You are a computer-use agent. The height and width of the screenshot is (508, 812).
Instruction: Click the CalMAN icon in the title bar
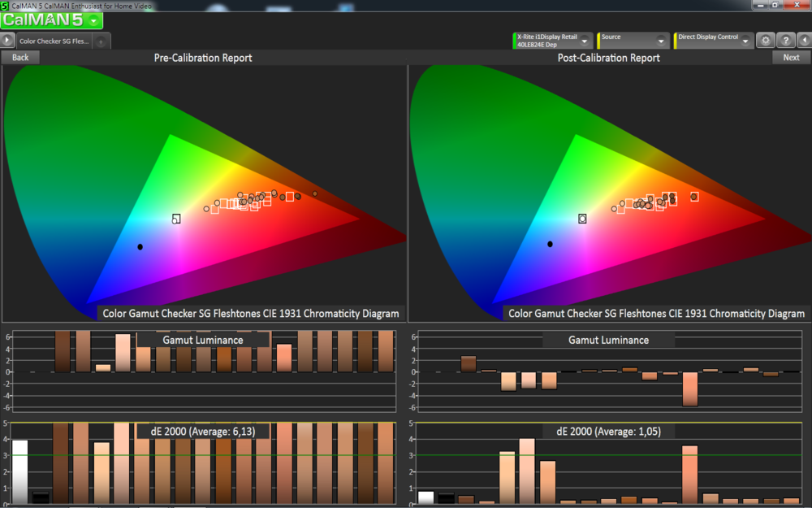click(5, 4)
